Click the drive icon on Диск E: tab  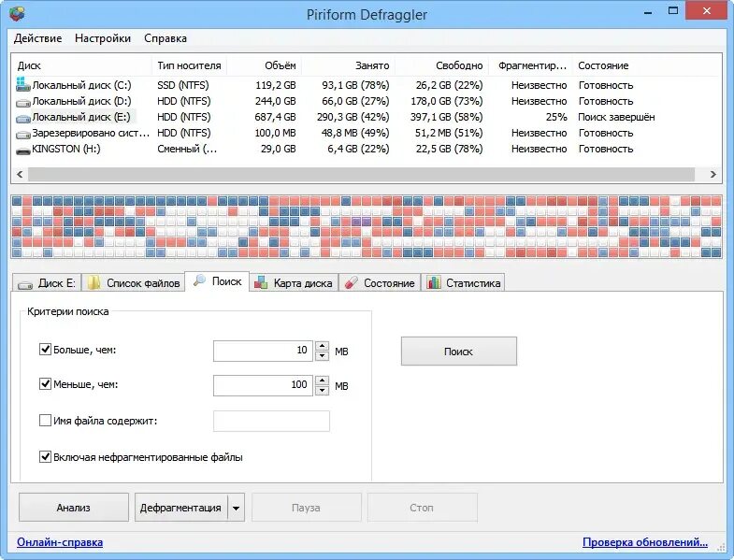(25, 284)
